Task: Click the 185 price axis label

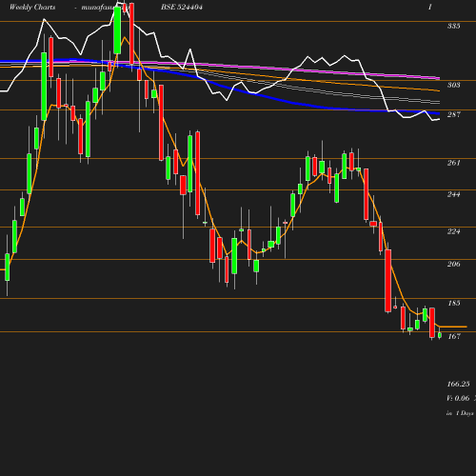Action: [x=454, y=303]
